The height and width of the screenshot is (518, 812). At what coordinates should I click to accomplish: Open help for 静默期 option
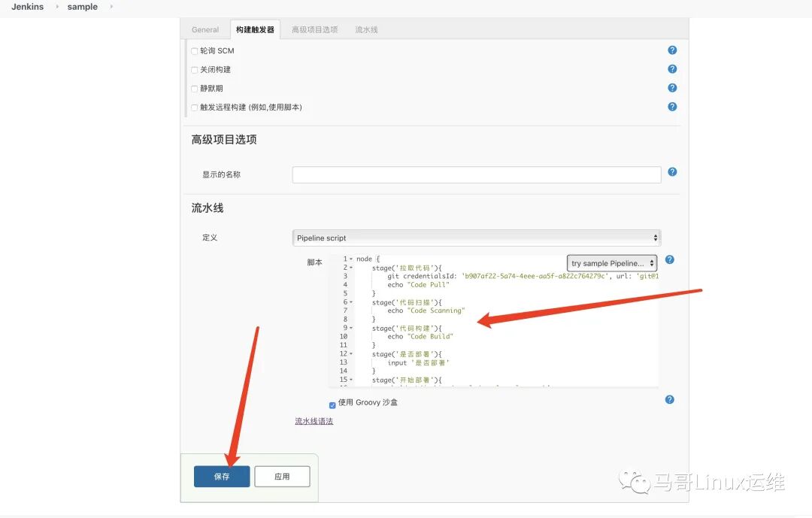click(672, 87)
